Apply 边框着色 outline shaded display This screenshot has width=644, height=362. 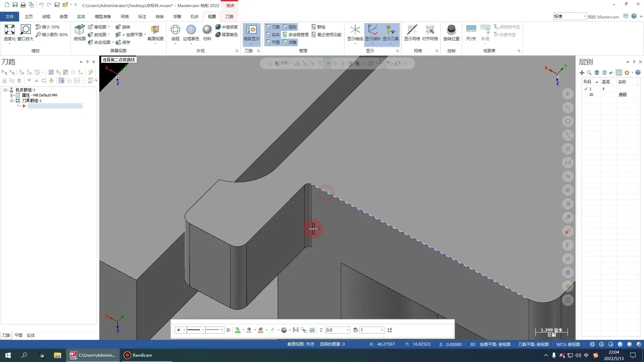(191, 30)
